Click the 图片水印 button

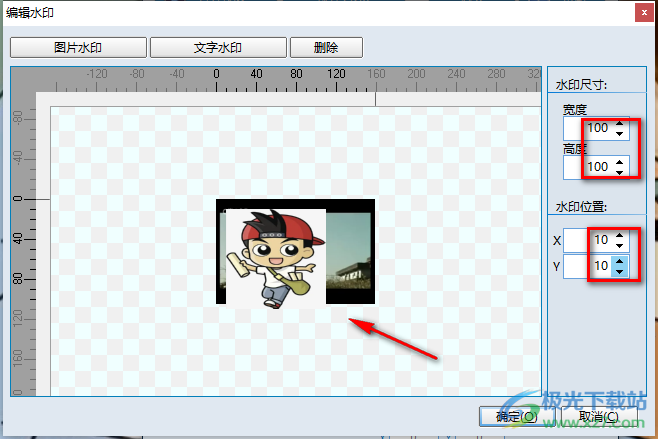point(78,47)
